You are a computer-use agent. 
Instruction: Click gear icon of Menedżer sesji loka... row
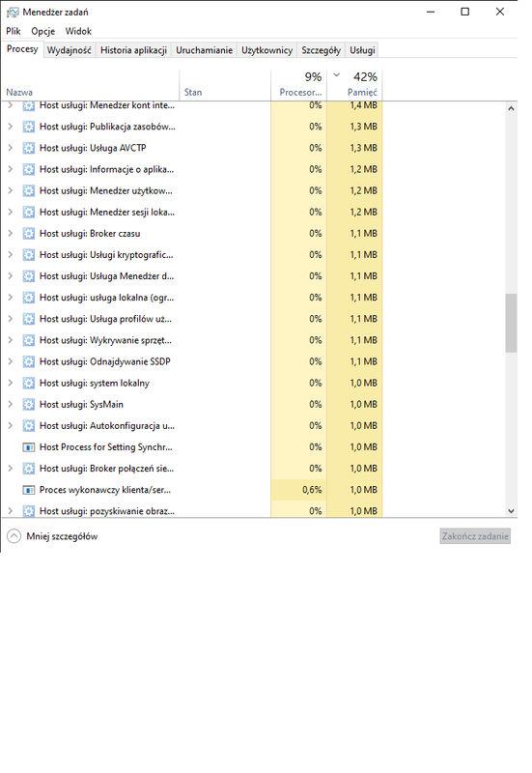click(29, 212)
